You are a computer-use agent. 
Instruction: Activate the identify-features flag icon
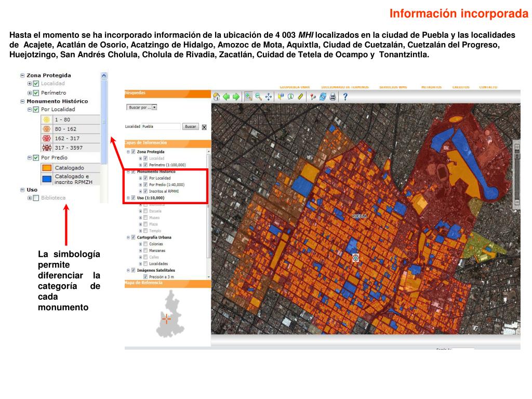[281, 97]
